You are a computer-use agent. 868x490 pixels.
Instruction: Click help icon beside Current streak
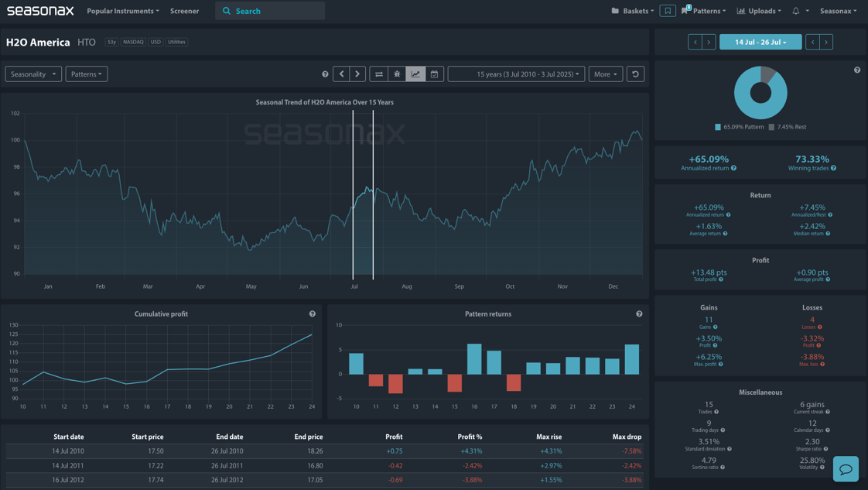tap(828, 412)
